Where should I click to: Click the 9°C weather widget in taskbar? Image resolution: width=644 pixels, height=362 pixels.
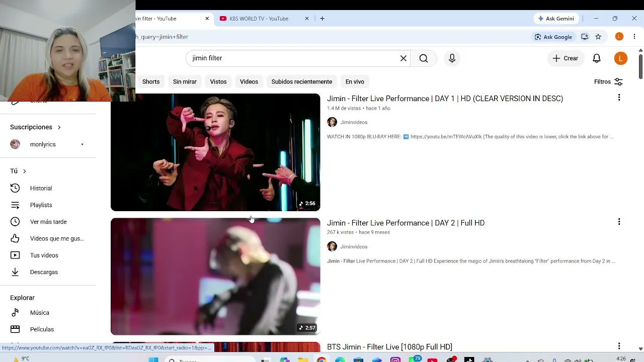tap(21, 359)
